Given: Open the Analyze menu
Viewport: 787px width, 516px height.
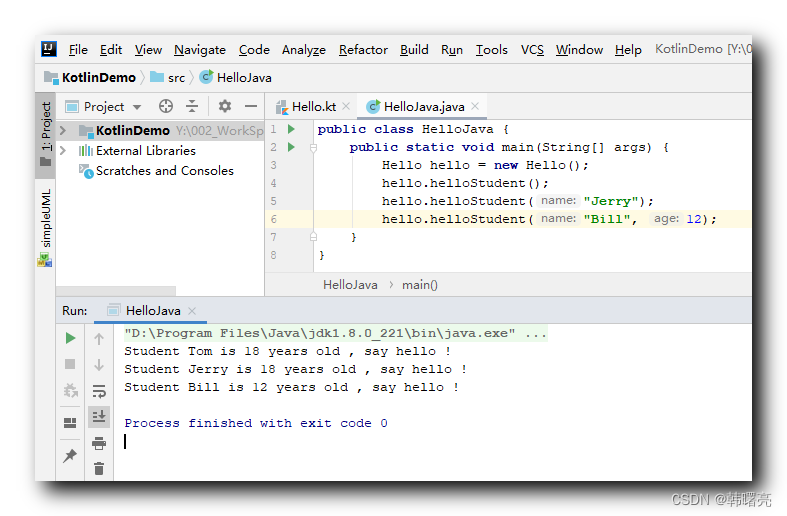Looking at the screenshot, I should point(304,50).
